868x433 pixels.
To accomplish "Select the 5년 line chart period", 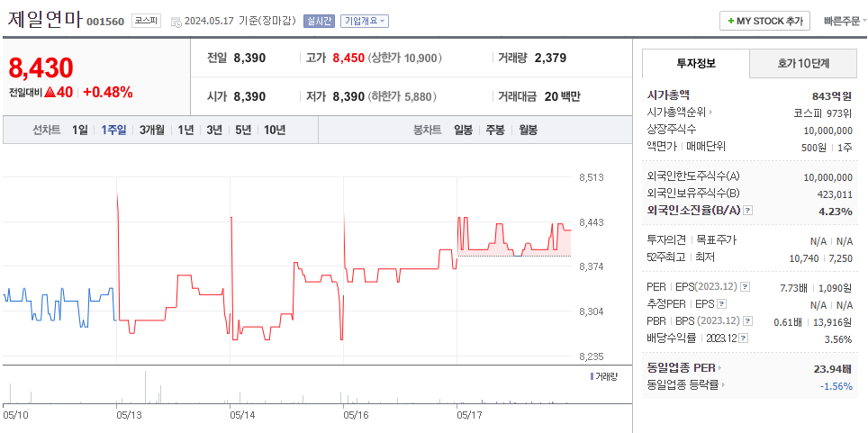I will coord(243,131).
